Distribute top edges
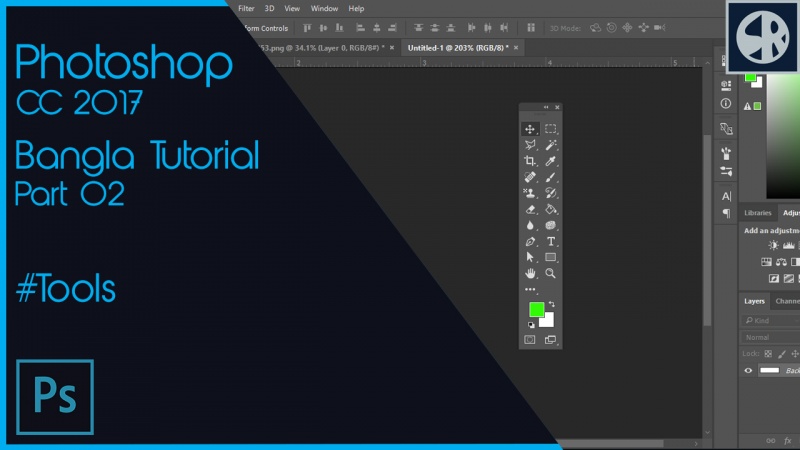Image resolution: width=800 pixels, height=450 pixels. point(418,28)
